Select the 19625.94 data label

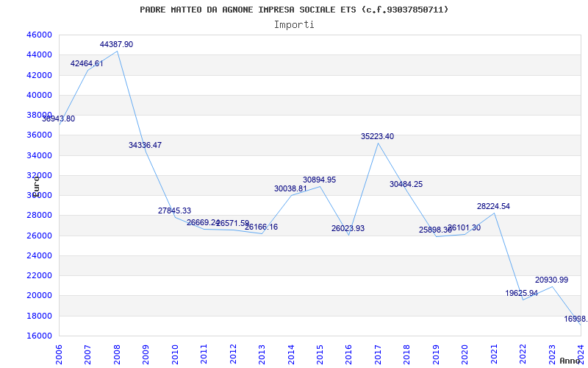click(x=522, y=294)
